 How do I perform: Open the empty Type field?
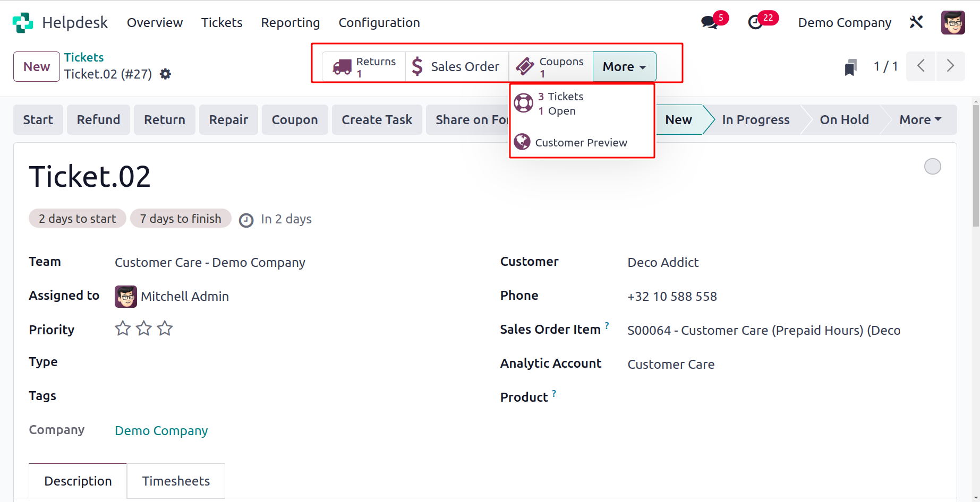tap(295, 362)
